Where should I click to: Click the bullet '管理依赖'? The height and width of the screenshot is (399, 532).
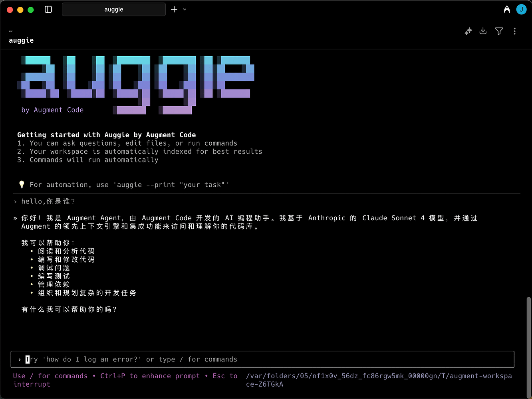54,284
